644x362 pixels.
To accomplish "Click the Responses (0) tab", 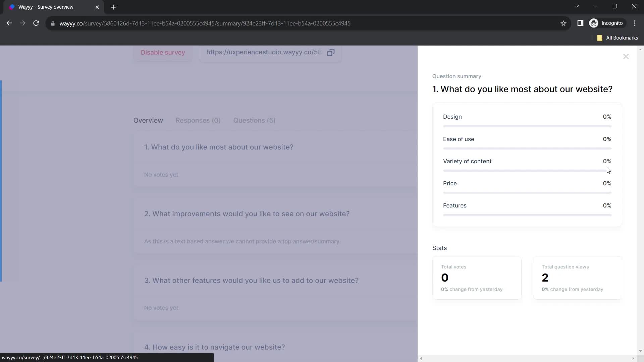I will pos(198,120).
